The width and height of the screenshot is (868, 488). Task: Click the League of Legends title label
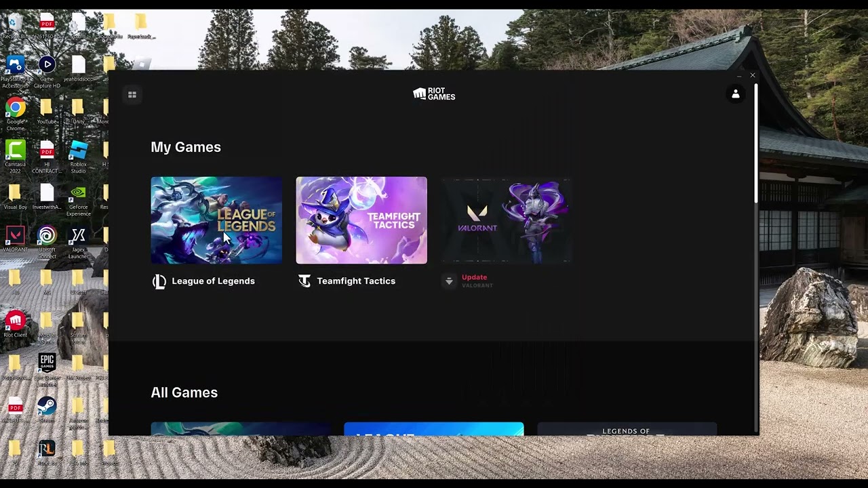coord(213,281)
